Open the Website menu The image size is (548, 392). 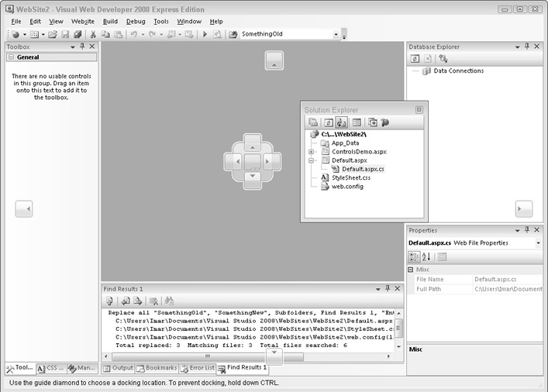pyautogui.click(x=82, y=22)
